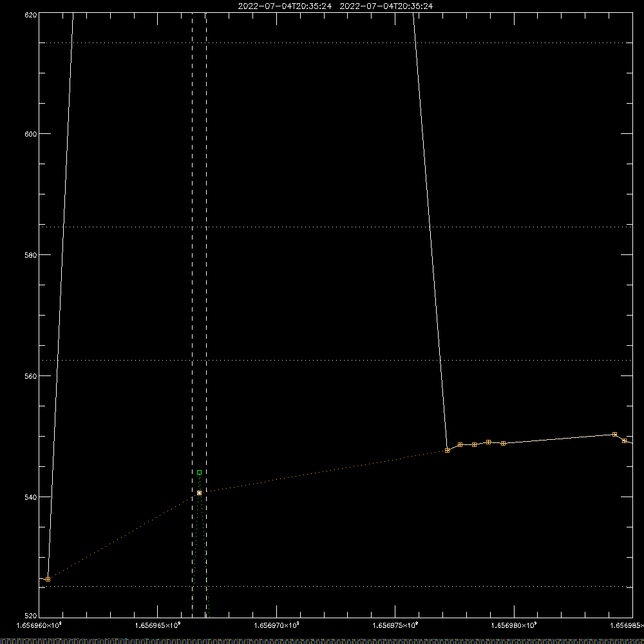This screenshot has height=644, width=644.
Task: Select the x-axis label 1.656965×10⁹
Action: pyautogui.click(x=158, y=625)
